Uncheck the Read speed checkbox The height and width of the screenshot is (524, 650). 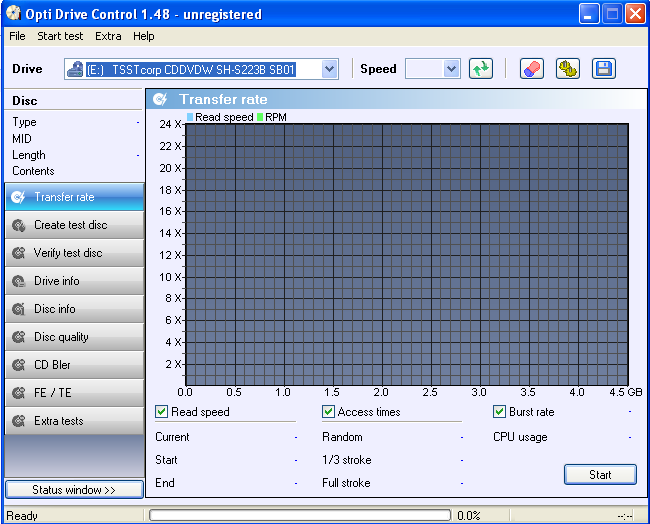tap(162, 412)
